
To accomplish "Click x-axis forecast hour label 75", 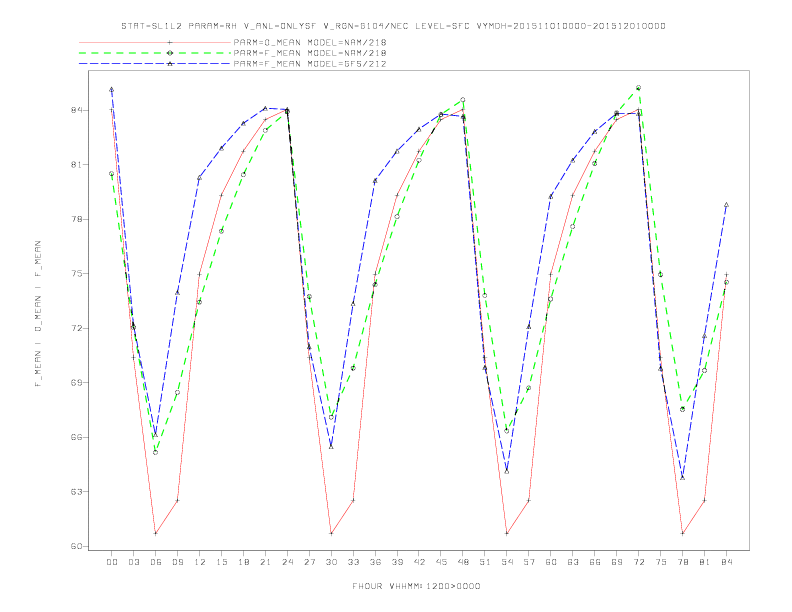I will coord(661,562).
